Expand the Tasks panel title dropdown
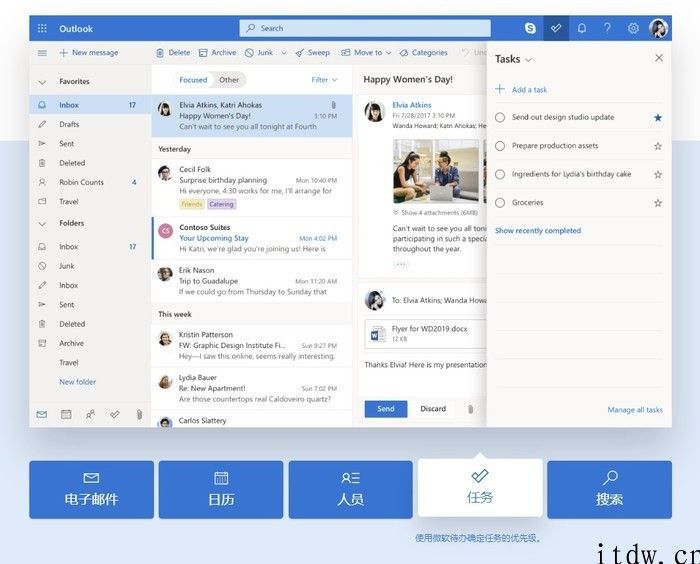700x564 pixels. point(528,60)
